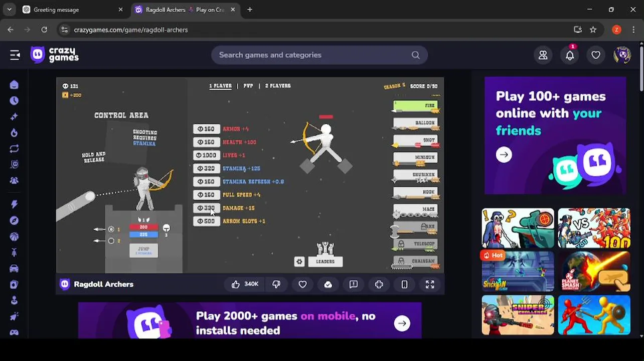Select the FIRE arrow type
The image size is (644, 361).
[x=416, y=106]
